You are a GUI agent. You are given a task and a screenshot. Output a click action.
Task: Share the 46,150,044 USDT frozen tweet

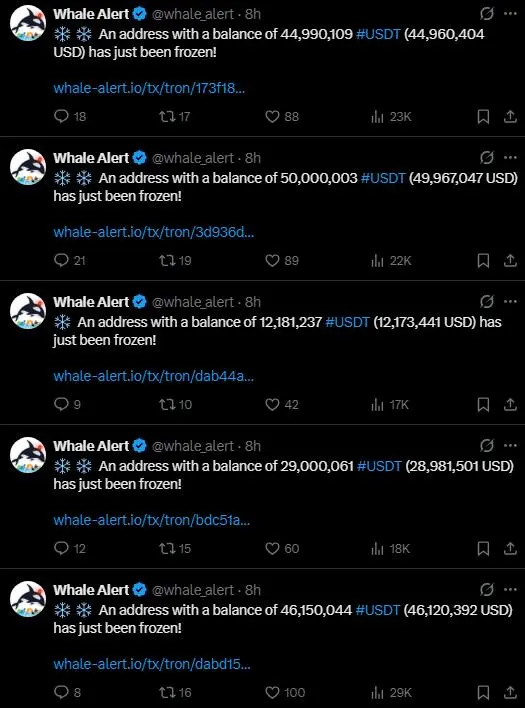510,692
